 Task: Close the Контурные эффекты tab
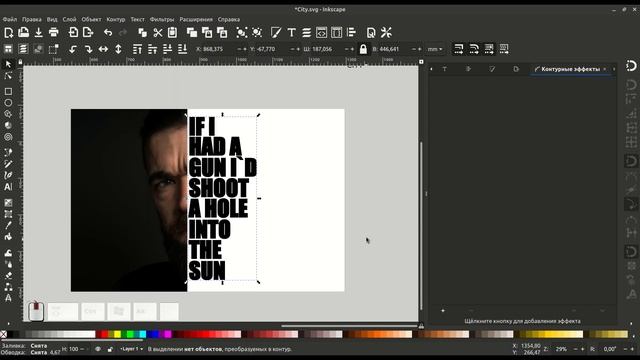(604, 69)
